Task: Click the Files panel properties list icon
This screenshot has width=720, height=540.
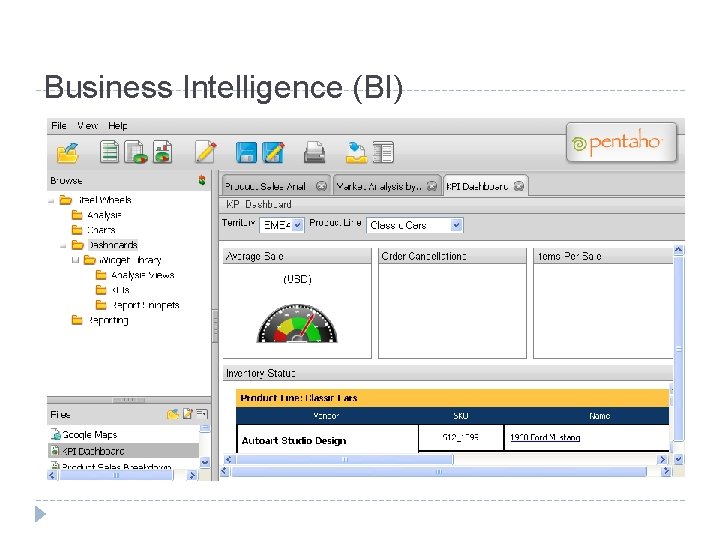Action: 202,414
